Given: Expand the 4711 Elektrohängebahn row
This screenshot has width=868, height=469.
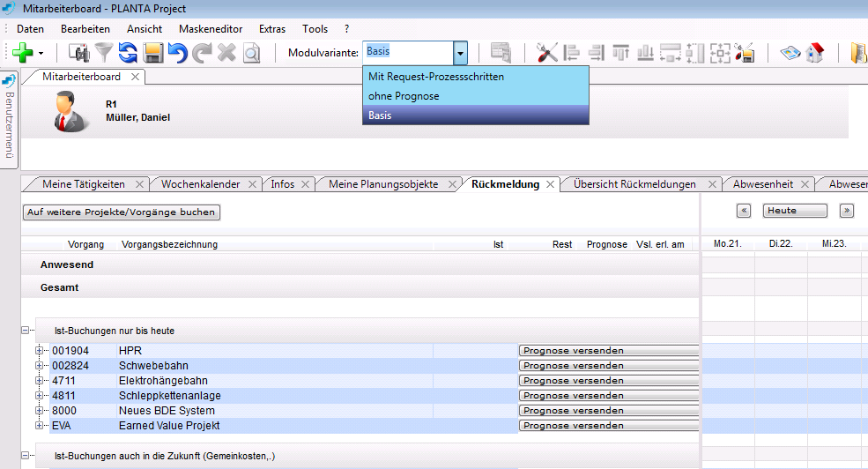Looking at the screenshot, I should click(40, 381).
